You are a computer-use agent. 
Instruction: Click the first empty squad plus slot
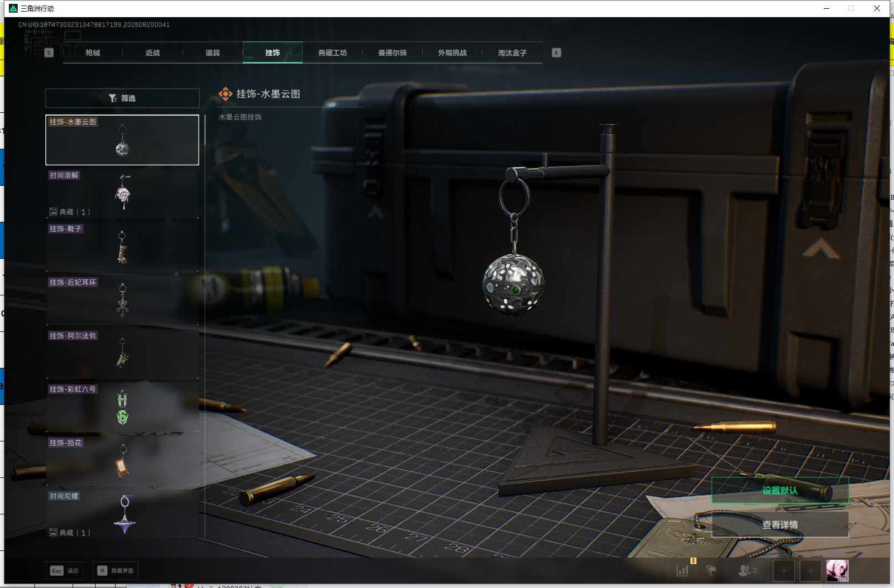coord(783,570)
